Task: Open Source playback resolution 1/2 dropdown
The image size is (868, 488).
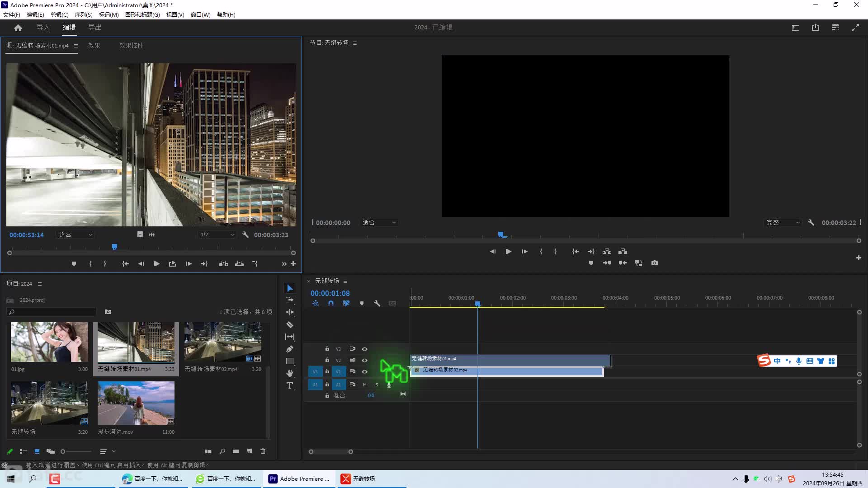Action: click(217, 235)
